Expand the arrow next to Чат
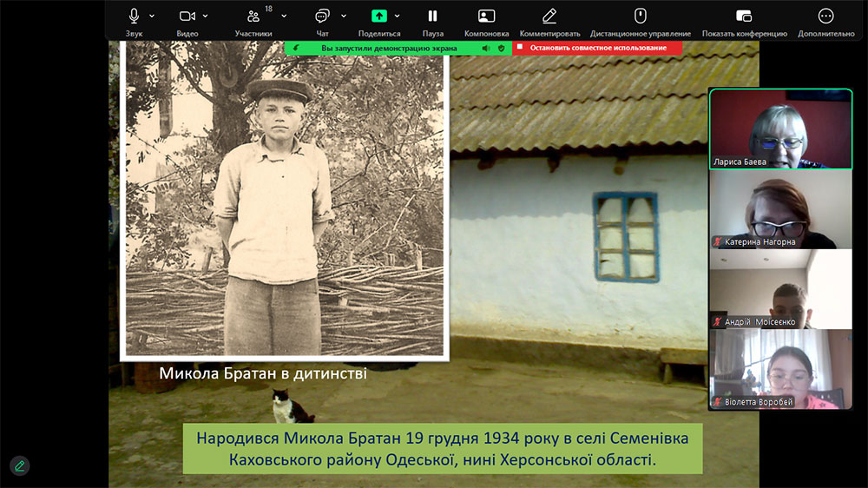 point(344,16)
